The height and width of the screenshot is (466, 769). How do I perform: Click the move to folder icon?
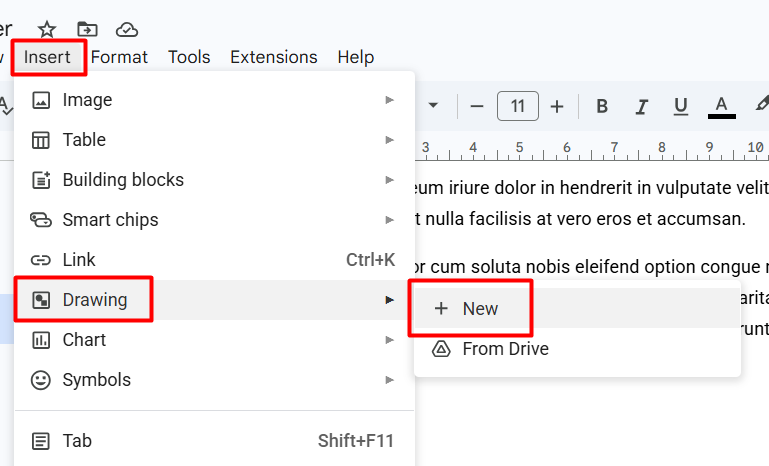point(87,29)
